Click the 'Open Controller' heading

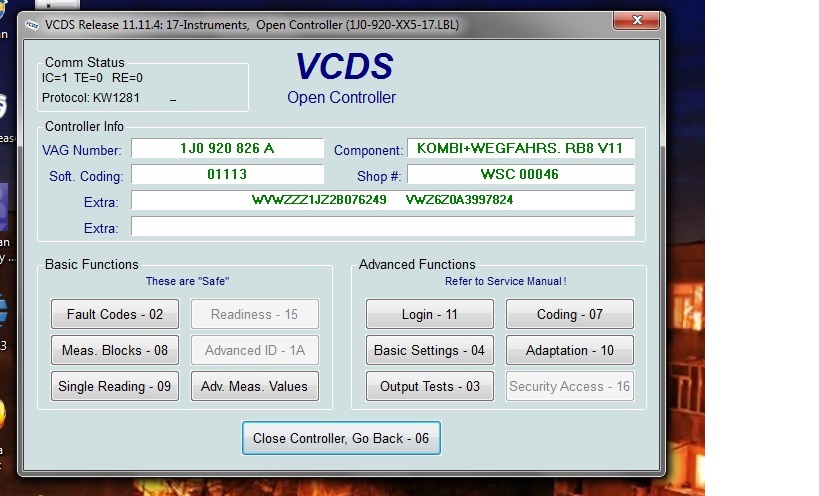click(x=342, y=97)
